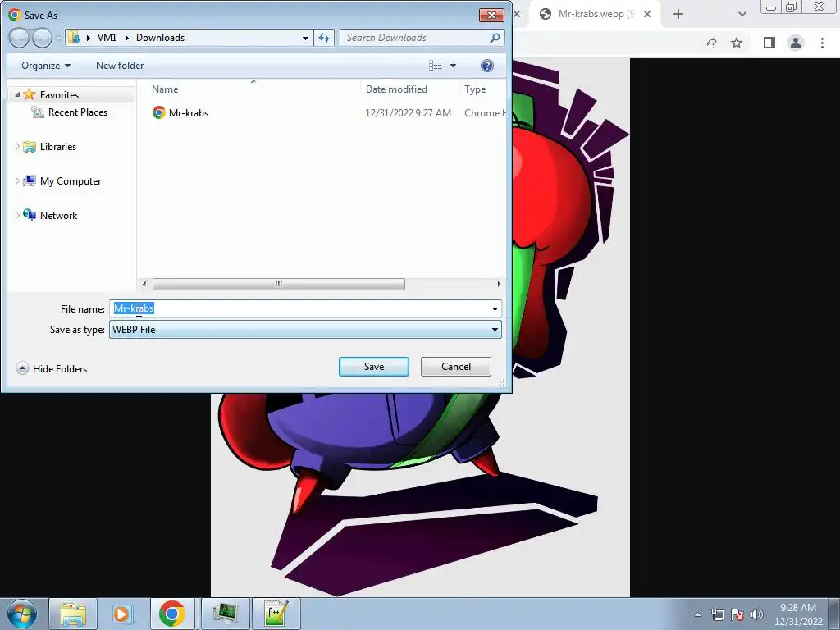Image resolution: width=840 pixels, height=630 pixels.
Task: Click the volume speaker tray icon
Action: pyautogui.click(x=757, y=614)
